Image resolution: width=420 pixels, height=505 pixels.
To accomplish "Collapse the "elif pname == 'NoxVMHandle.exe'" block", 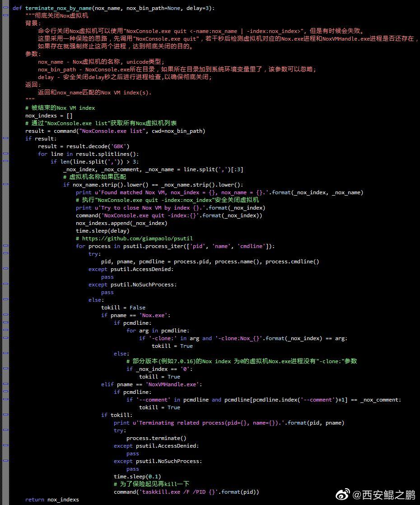I will pos(5,384).
